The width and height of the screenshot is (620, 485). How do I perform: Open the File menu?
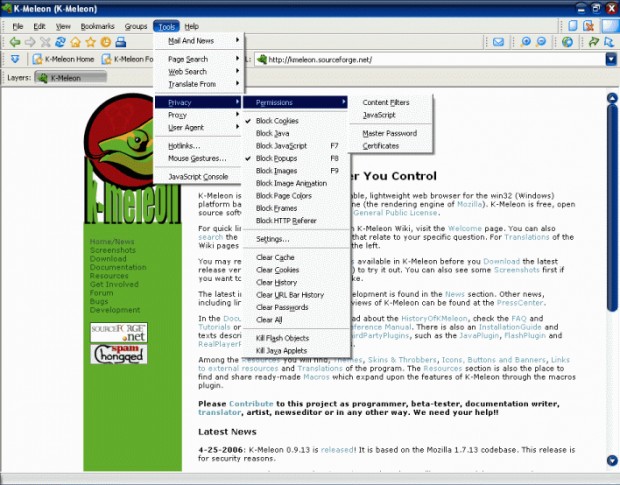pyautogui.click(x=18, y=26)
